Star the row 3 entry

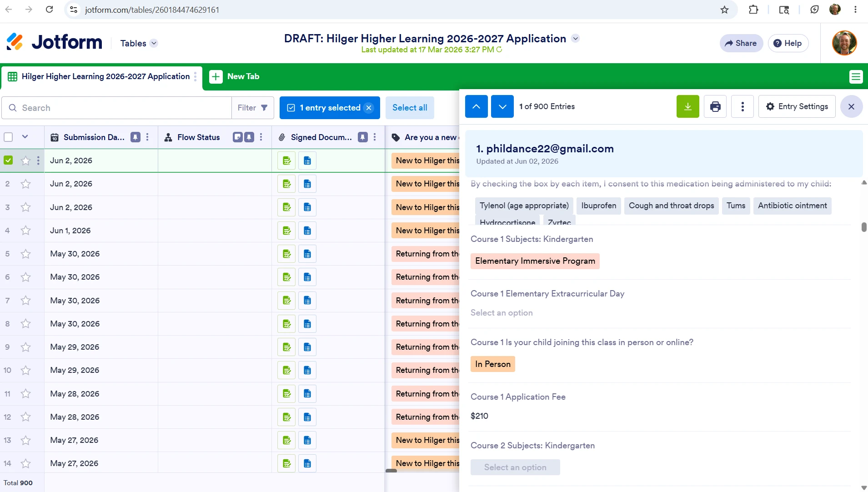click(26, 207)
